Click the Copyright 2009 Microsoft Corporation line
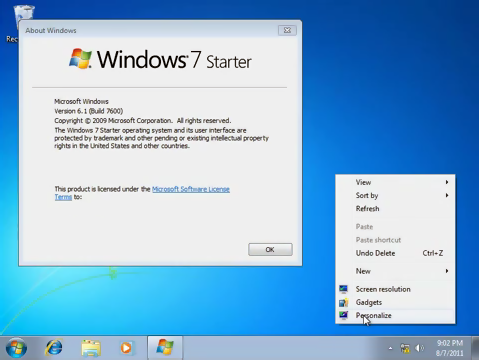This screenshot has height=360, width=479. click(143, 120)
